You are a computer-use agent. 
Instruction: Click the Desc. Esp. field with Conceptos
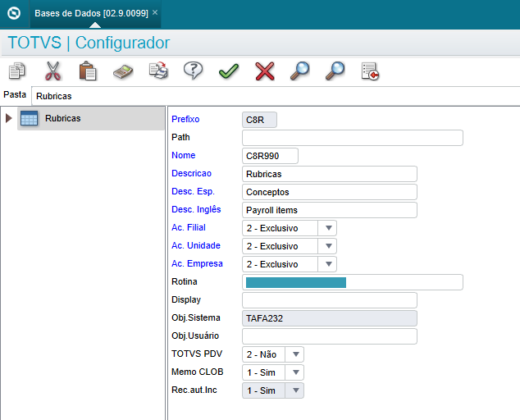pos(330,192)
